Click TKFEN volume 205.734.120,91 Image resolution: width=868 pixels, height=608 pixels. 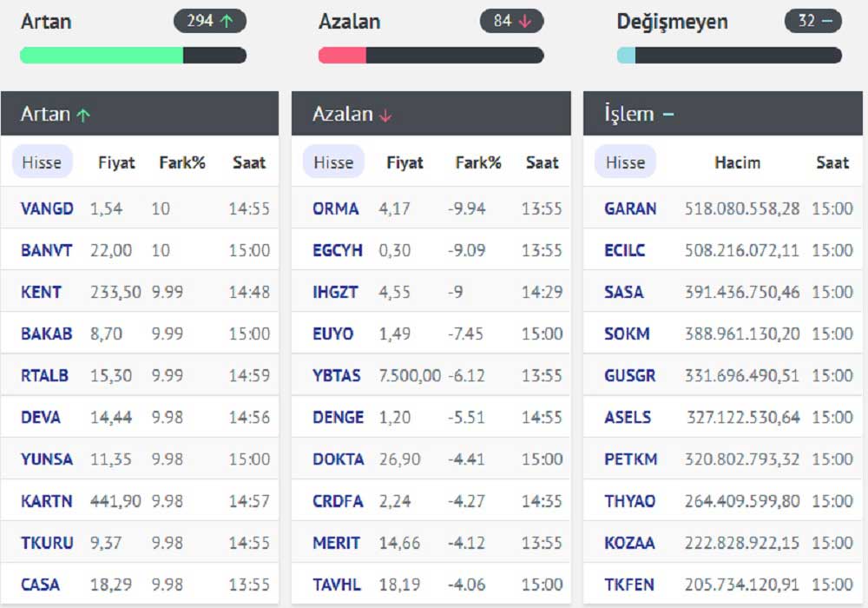[x=742, y=585]
